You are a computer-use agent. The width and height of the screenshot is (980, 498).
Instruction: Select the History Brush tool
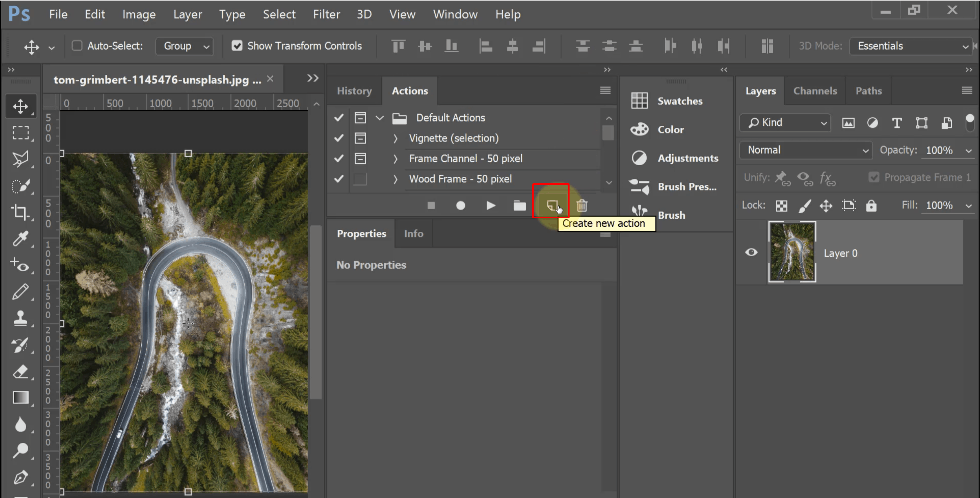21,345
